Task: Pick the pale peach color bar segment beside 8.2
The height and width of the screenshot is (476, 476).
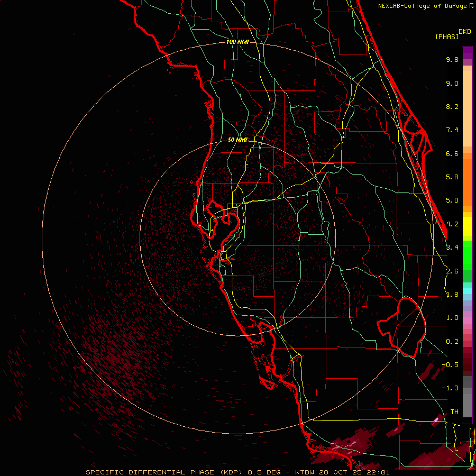Action: pyautogui.click(x=467, y=108)
